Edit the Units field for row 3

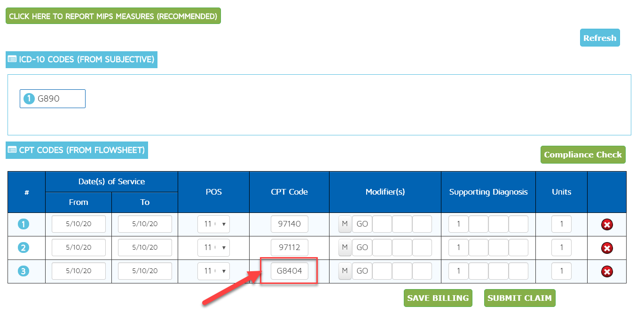point(561,271)
